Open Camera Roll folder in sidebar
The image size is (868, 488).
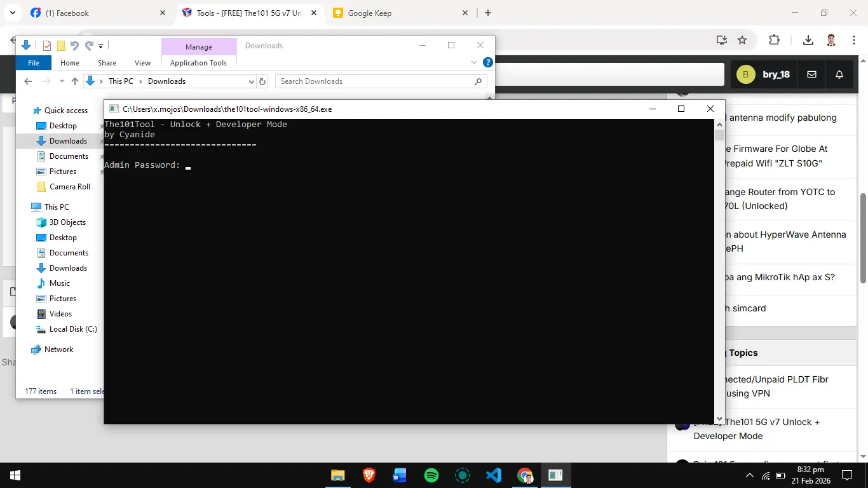click(70, 187)
